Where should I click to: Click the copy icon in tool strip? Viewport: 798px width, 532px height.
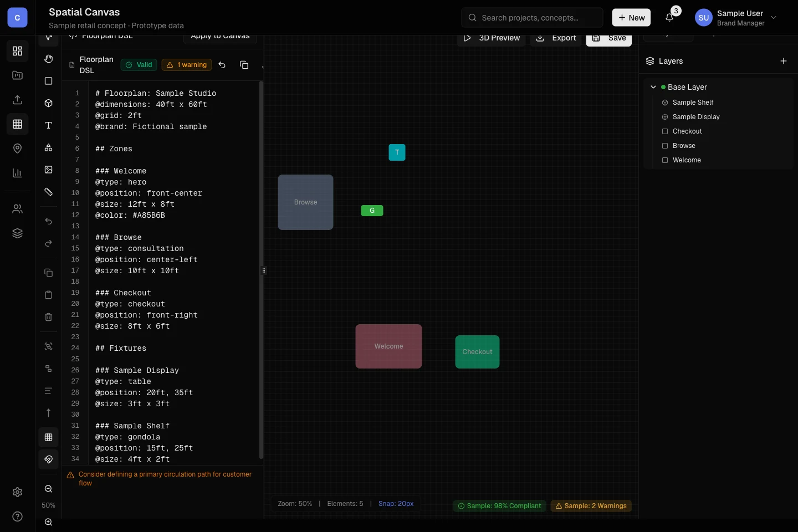coord(49,273)
